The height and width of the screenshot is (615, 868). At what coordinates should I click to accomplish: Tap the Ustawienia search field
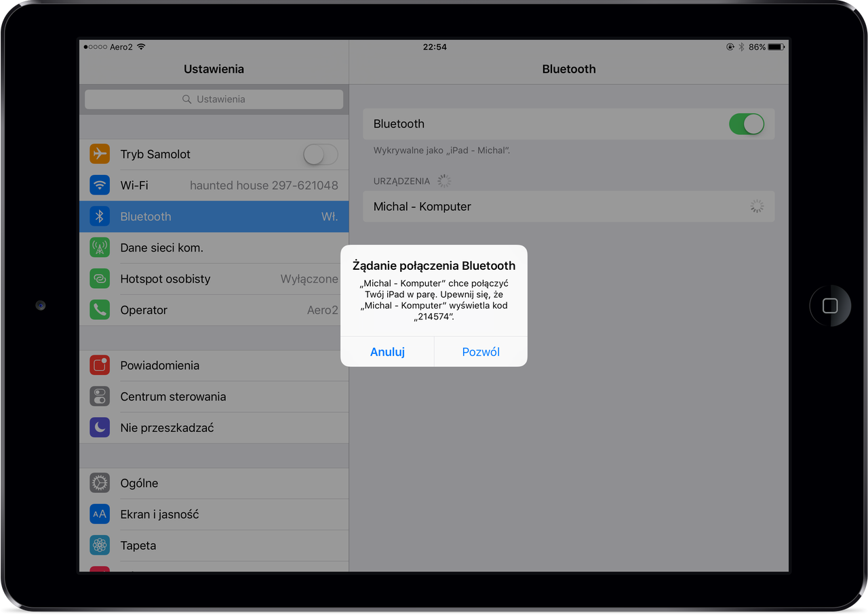coord(214,99)
